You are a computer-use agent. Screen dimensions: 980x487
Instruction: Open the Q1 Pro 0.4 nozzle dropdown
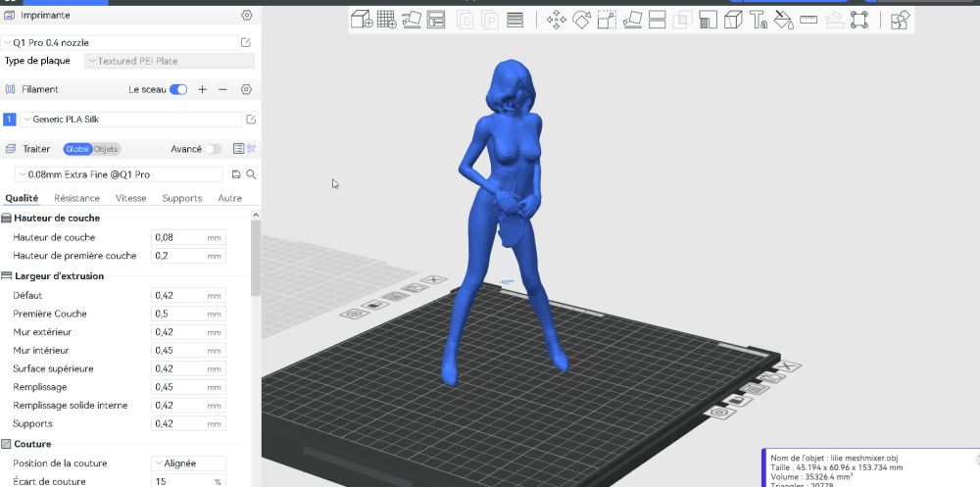[x=120, y=42]
